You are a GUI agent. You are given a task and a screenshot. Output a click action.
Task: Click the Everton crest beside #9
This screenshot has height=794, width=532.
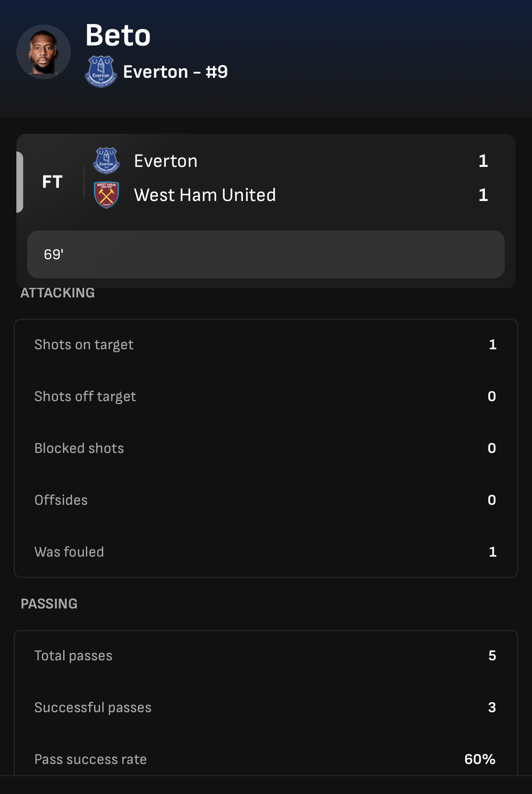[101, 72]
